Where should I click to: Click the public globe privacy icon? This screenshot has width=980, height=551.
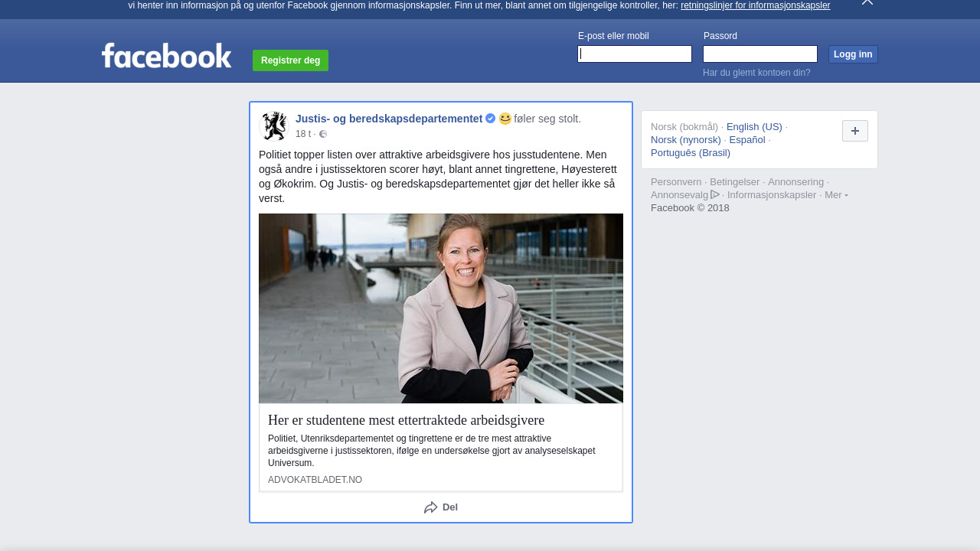pyautogui.click(x=323, y=134)
